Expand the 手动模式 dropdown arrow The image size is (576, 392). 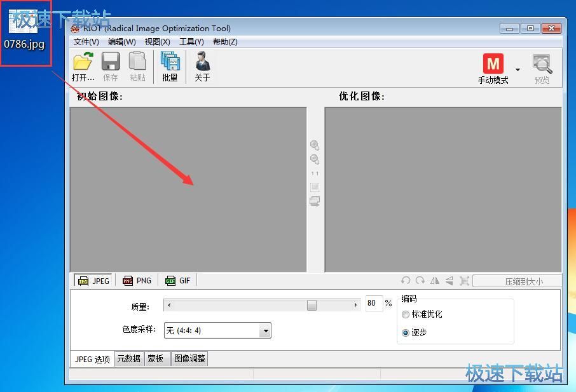(x=518, y=70)
